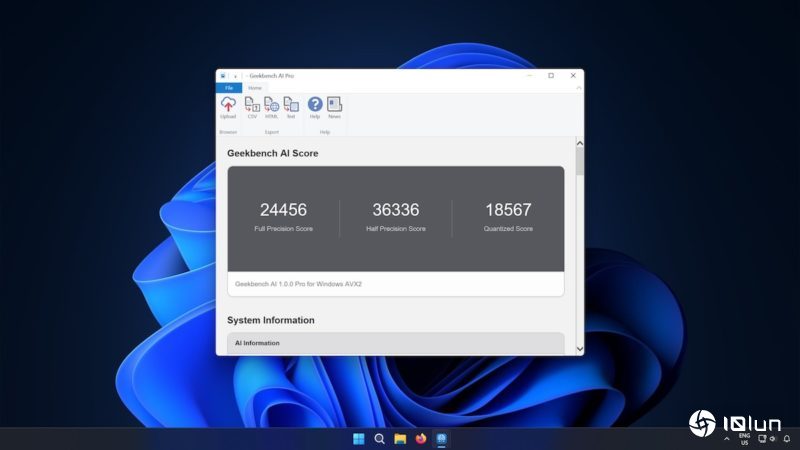Open the network icon in system tray

coord(762,439)
